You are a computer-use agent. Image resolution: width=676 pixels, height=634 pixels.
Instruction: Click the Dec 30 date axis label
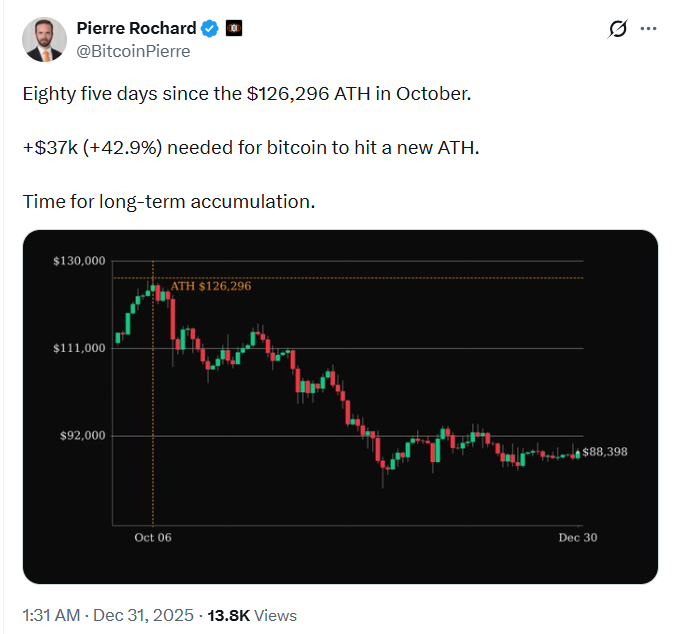[x=576, y=537]
